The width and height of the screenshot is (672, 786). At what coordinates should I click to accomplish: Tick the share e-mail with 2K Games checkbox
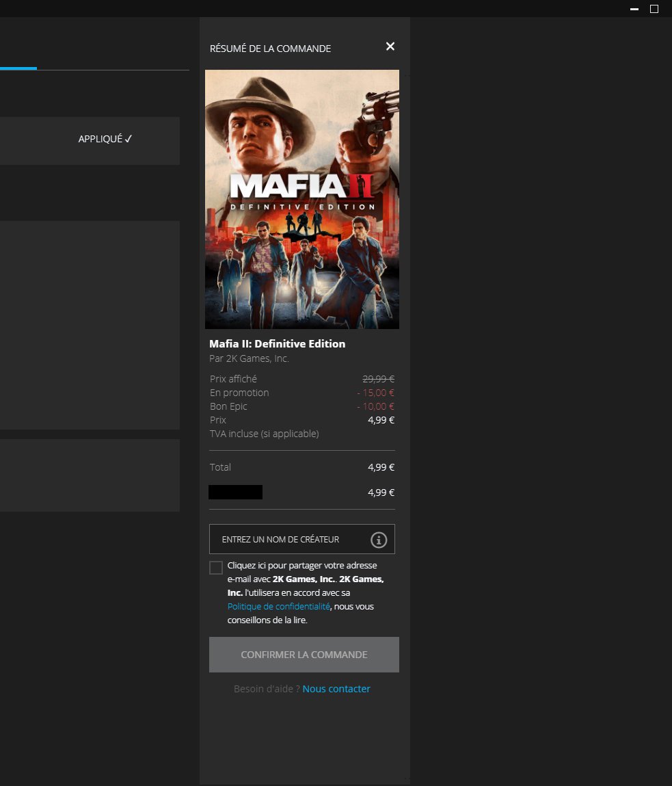tap(216, 568)
